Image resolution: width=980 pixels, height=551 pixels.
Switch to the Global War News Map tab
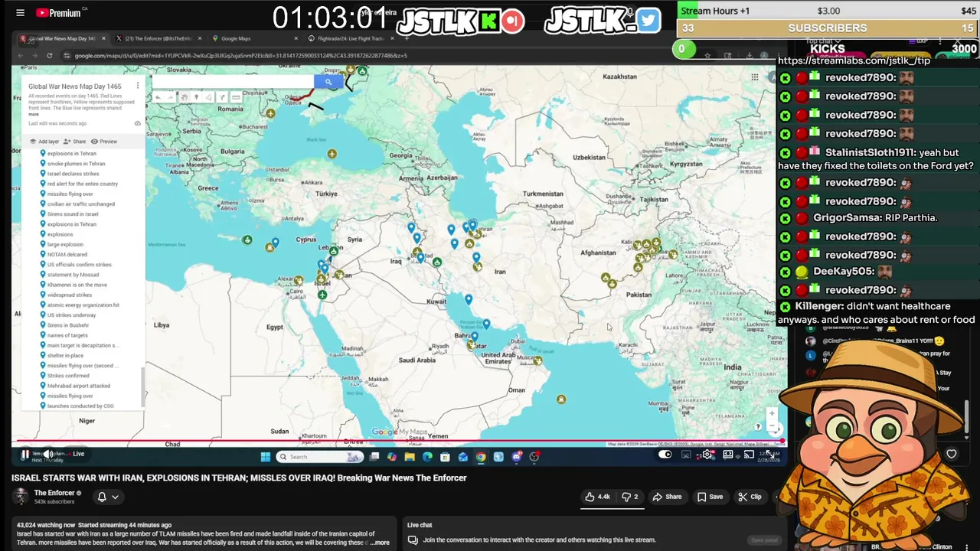(61, 38)
